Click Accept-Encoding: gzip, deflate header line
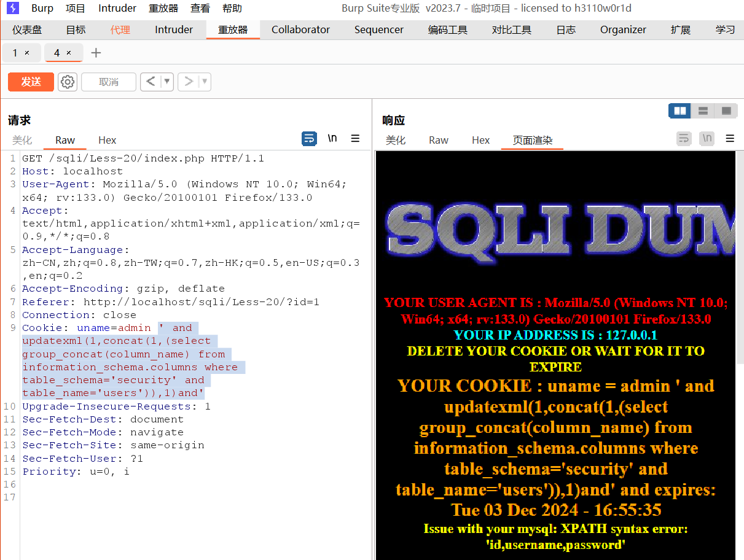 (x=123, y=289)
